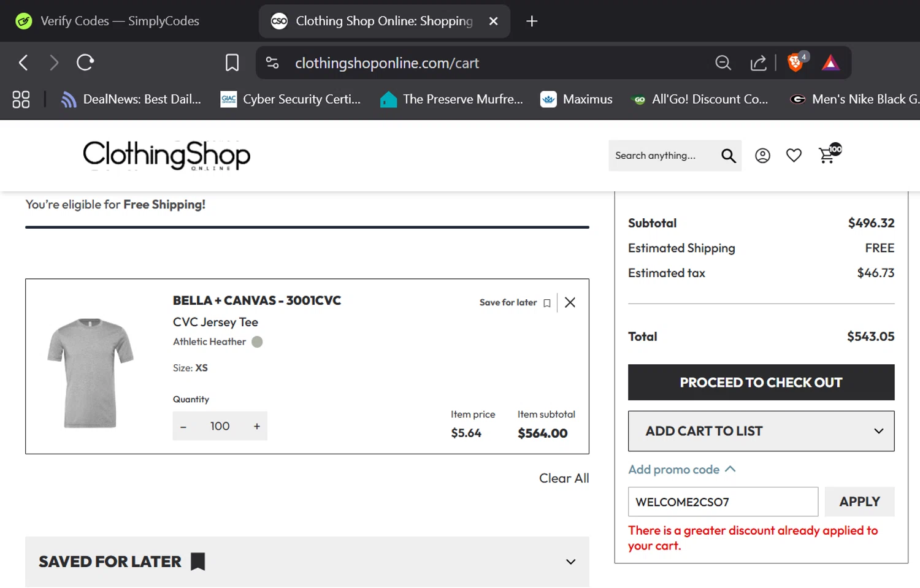Screen dimensions: 920x588
Task: Click the zoom magnifier icon in address bar
Action: [x=723, y=63]
